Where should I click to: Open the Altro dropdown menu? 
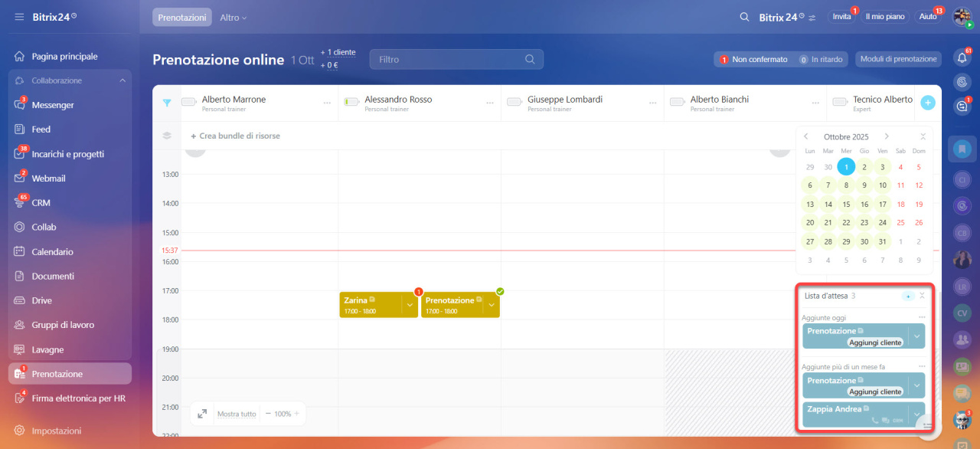233,17
